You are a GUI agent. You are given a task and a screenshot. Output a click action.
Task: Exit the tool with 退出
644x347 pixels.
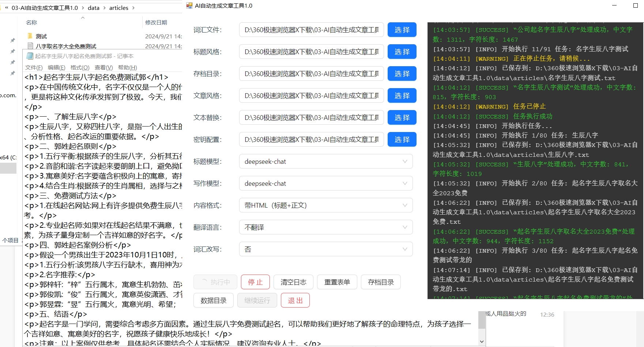295,300
